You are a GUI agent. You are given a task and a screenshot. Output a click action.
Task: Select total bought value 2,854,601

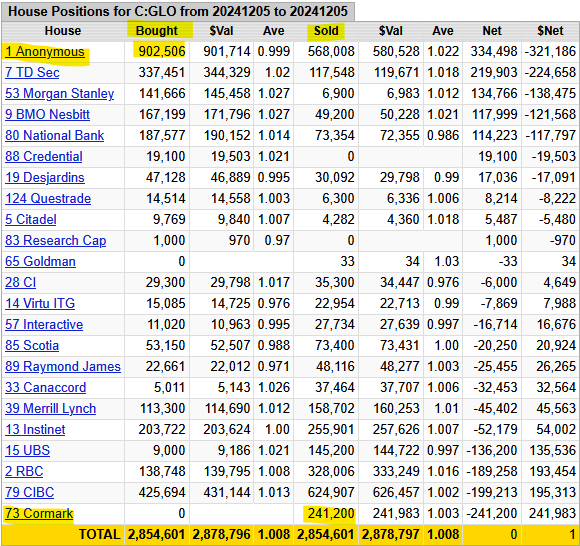pos(156,535)
